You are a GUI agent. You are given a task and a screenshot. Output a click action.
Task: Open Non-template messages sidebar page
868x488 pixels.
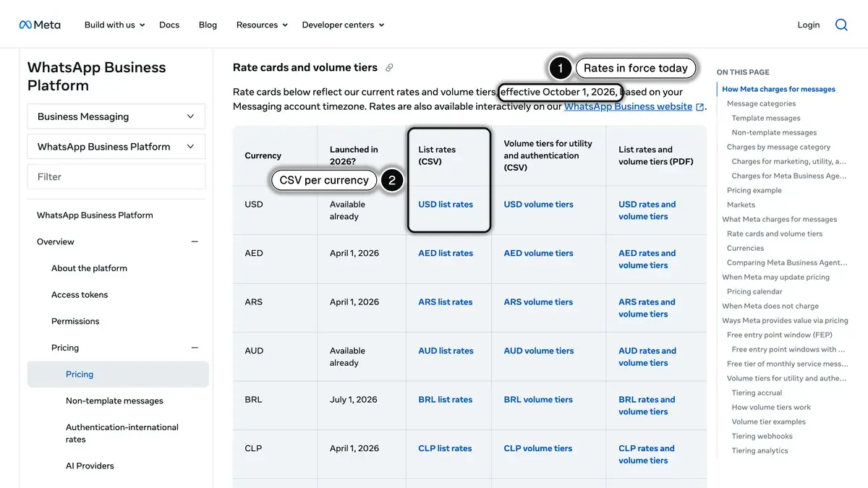pyautogui.click(x=114, y=401)
